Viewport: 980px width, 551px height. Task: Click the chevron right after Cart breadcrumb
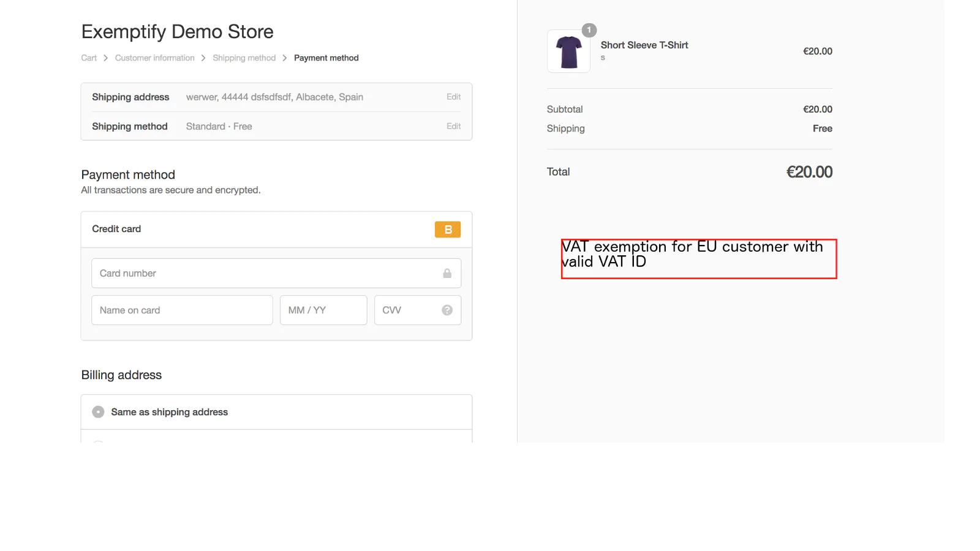[x=105, y=58]
